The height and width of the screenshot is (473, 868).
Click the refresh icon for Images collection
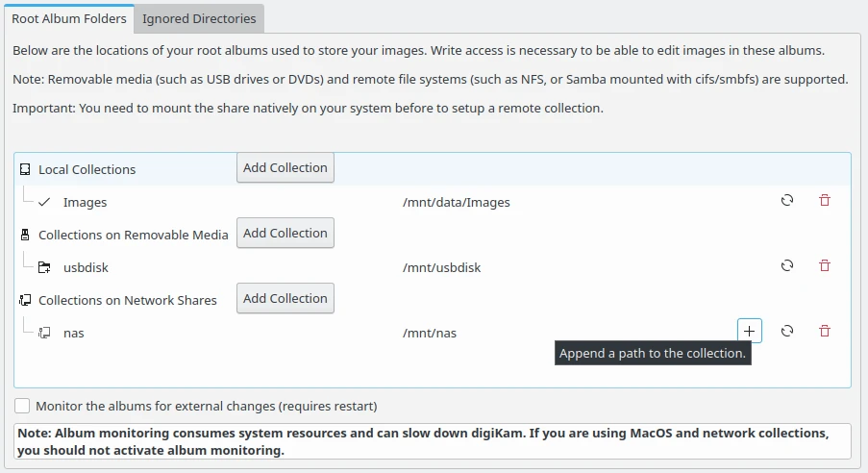click(x=787, y=201)
